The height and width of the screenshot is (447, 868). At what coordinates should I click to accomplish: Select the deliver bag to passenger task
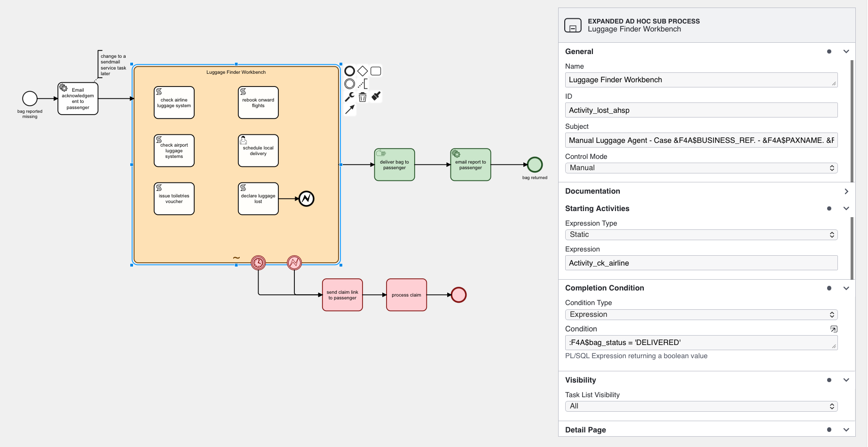point(394,165)
